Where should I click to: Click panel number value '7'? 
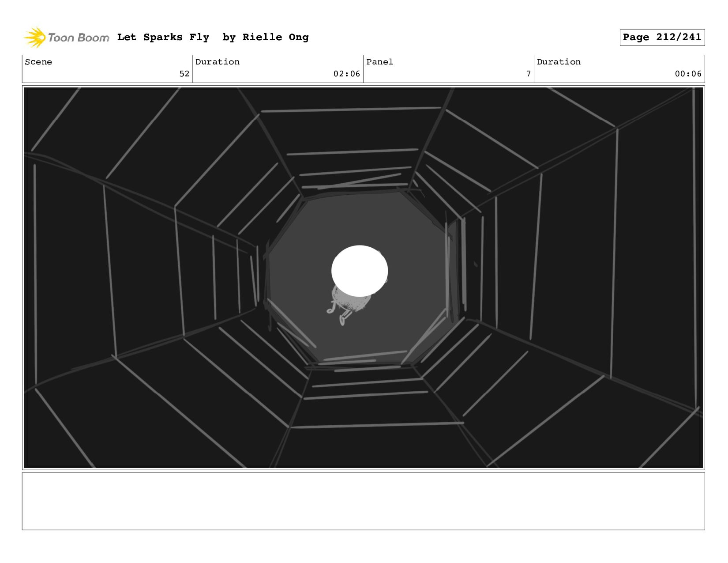click(x=529, y=74)
